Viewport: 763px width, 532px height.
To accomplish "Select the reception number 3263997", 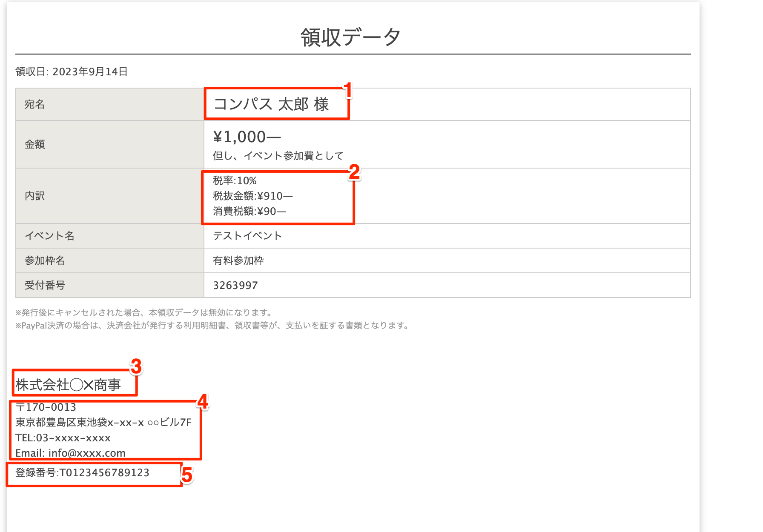I will (235, 285).
